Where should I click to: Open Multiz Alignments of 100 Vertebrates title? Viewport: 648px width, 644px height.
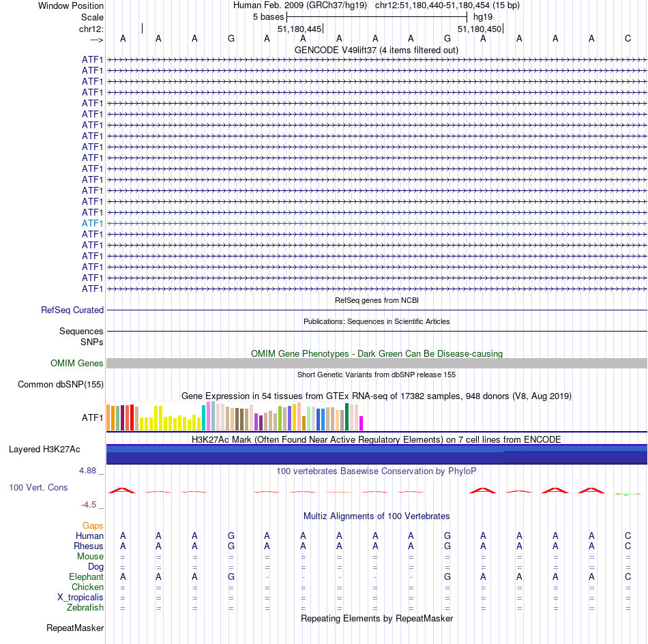pos(377,516)
